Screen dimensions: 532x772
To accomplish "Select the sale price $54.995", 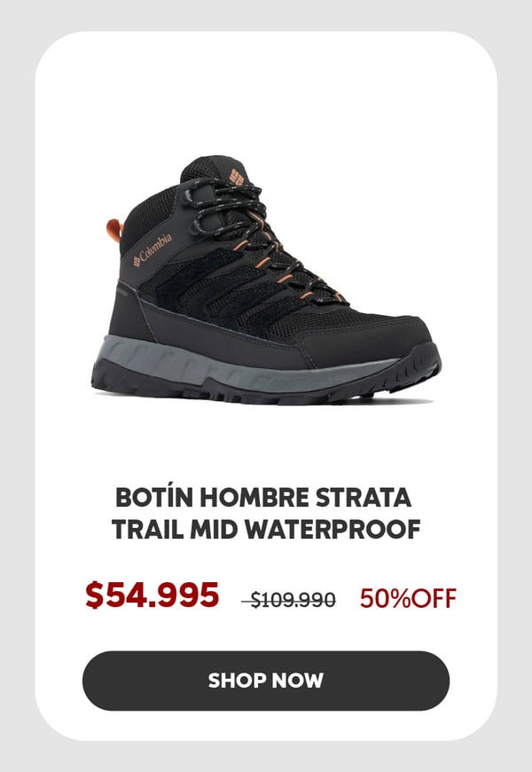I will 153,595.
